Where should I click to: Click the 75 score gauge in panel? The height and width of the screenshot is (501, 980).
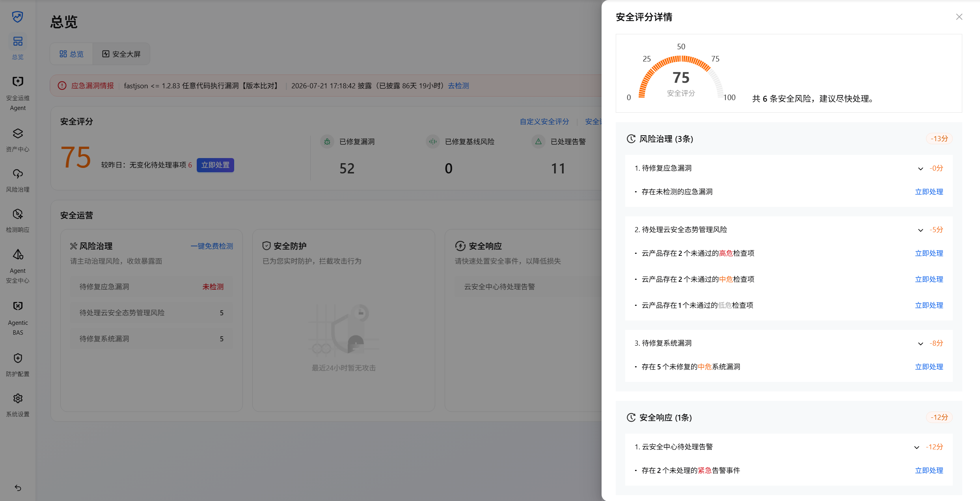[x=681, y=77]
